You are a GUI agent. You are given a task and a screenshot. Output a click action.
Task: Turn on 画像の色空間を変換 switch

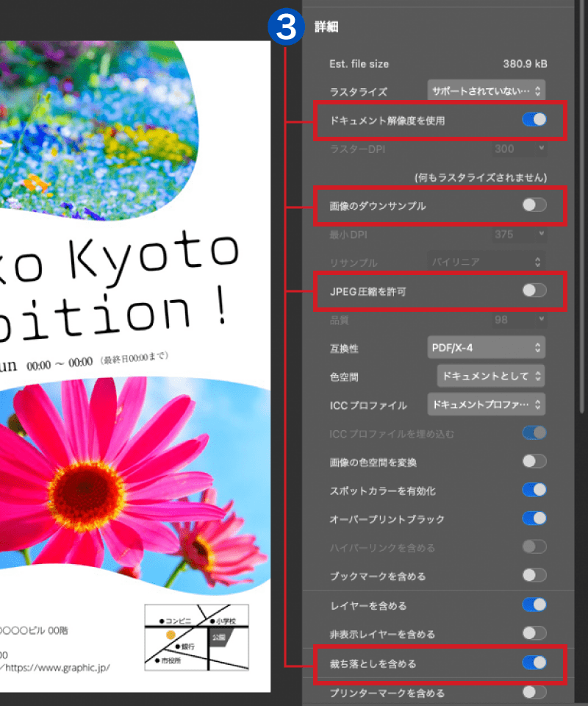tap(534, 462)
